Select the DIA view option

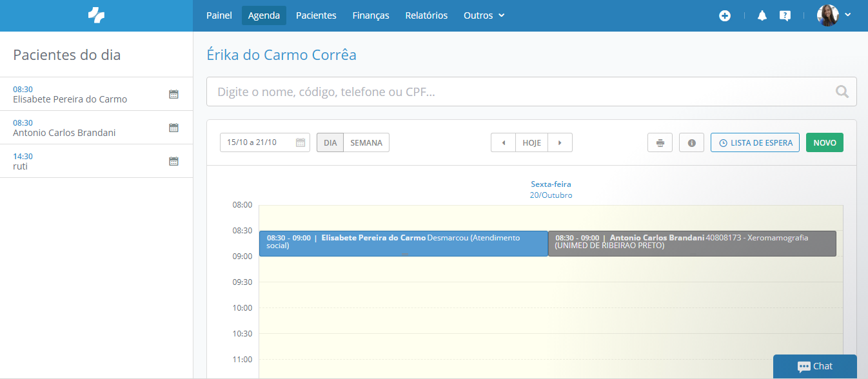tap(330, 142)
